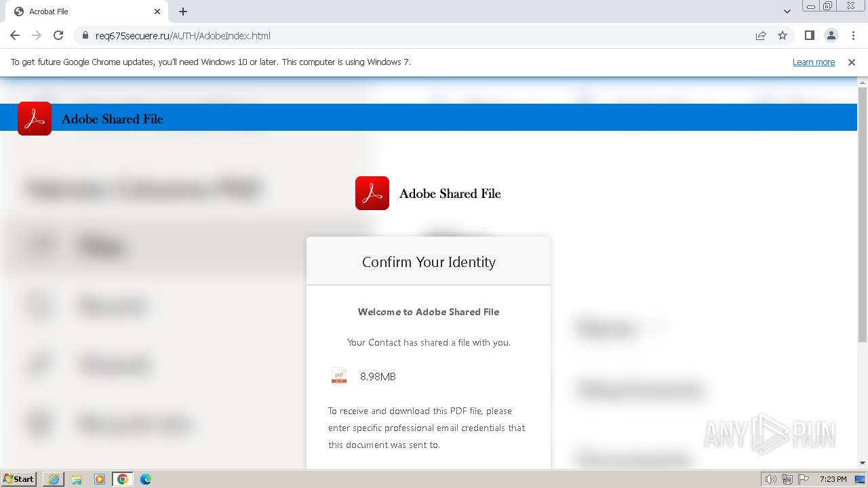Click the share page icon in the address bar
The height and width of the screenshot is (488, 868).
point(761,36)
